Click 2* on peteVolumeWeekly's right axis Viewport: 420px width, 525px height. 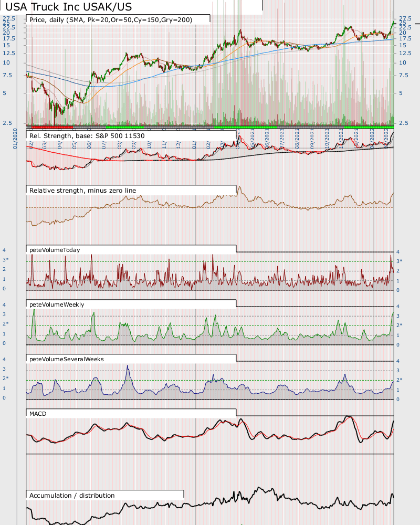(399, 325)
